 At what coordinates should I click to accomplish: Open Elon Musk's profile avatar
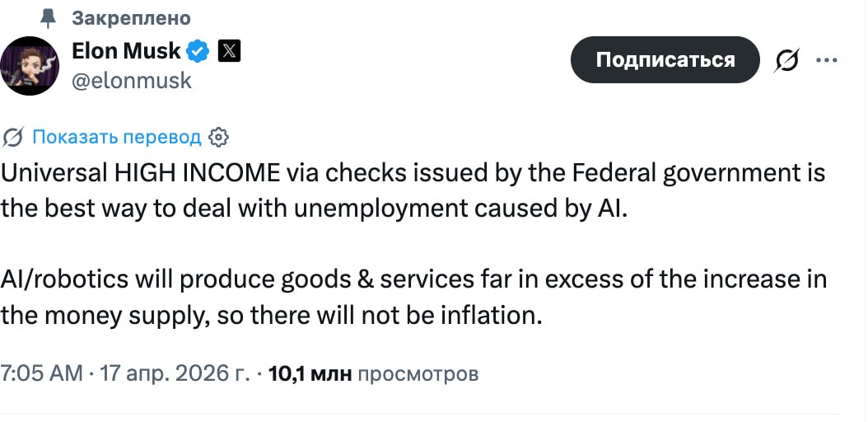click(30, 65)
